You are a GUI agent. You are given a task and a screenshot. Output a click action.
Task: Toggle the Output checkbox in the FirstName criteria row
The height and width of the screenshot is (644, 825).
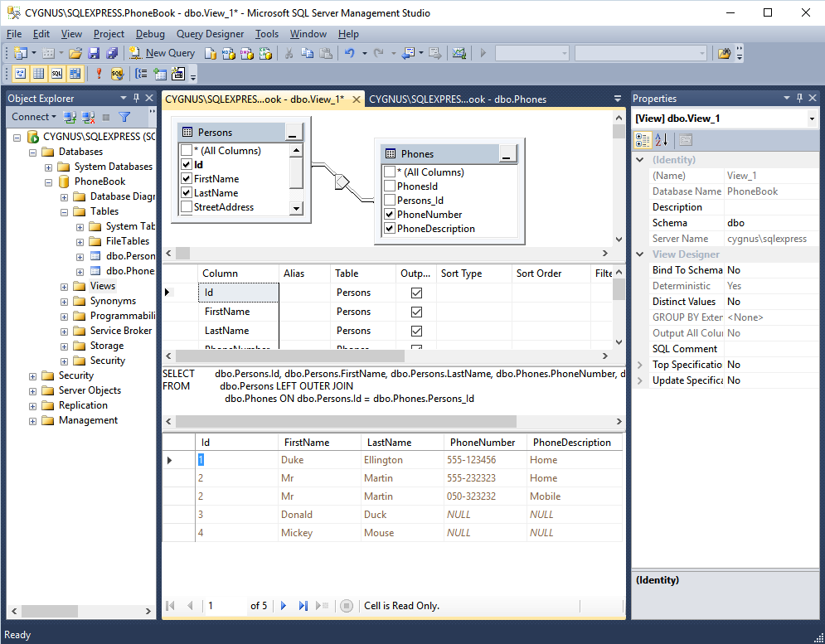416,312
